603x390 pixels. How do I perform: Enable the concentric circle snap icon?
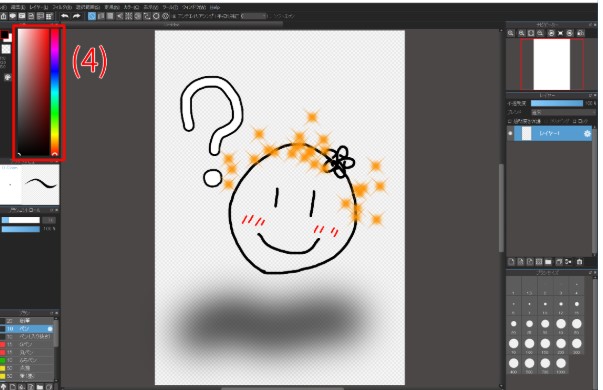point(138,16)
